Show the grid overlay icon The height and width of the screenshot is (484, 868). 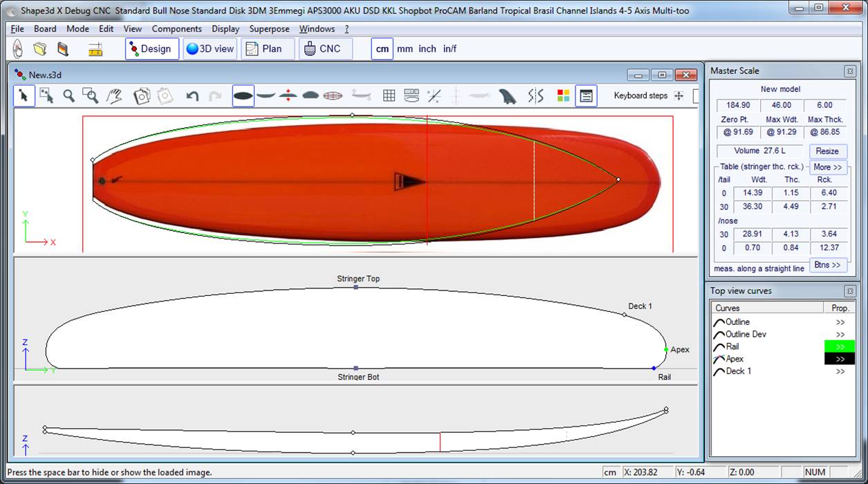click(x=389, y=96)
